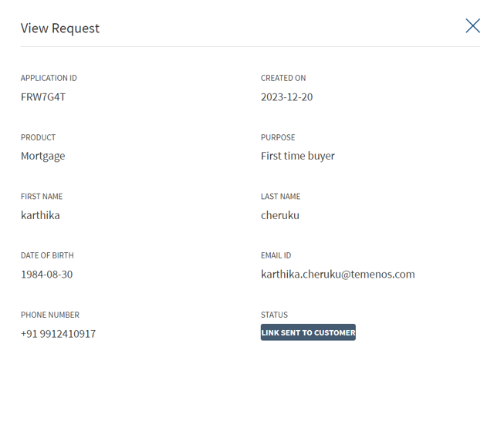Select the first name karthika
Viewport: 504px width, 435px height.
(40, 215)
